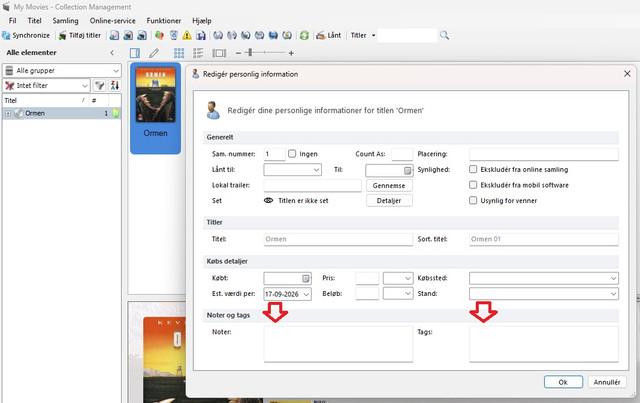Click the Annullér button
This screenshot has width=640, height=403.
(x=607, y=382)
